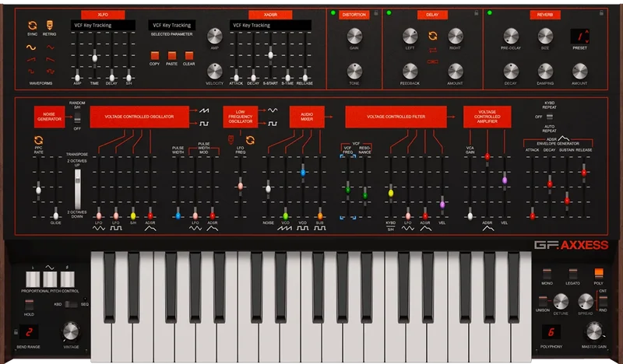
Task: Click the XLFO header label
Action: point(103,15)
